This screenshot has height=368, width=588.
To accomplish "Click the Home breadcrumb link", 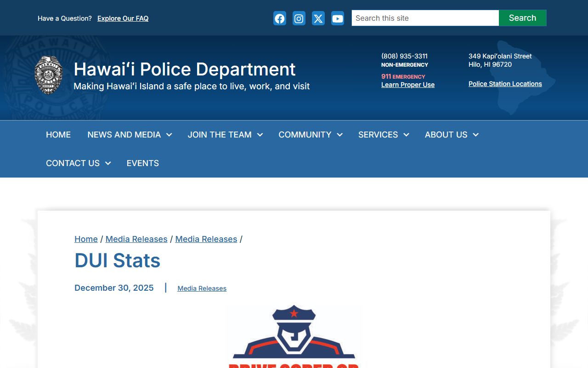I will coord(86,239).
